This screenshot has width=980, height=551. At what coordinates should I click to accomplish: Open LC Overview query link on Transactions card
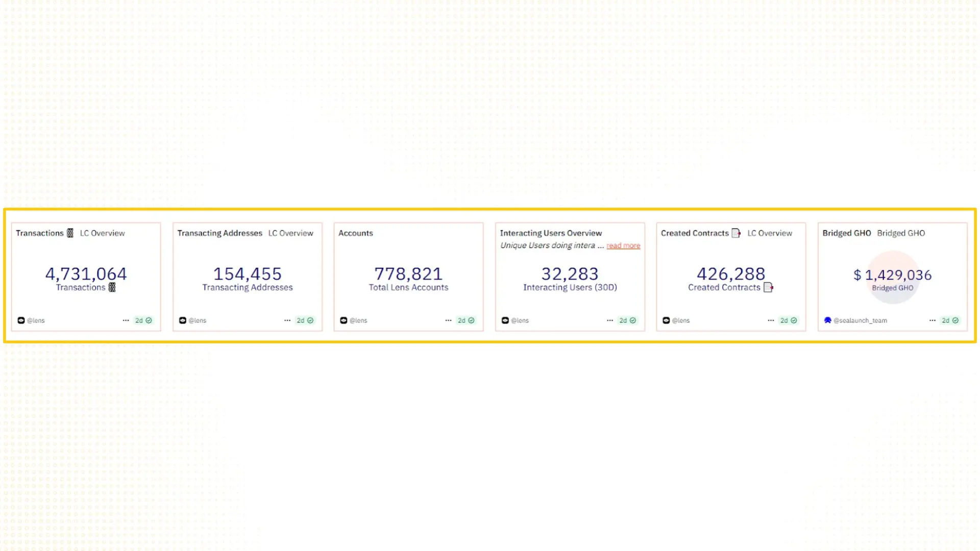point(102,233)
